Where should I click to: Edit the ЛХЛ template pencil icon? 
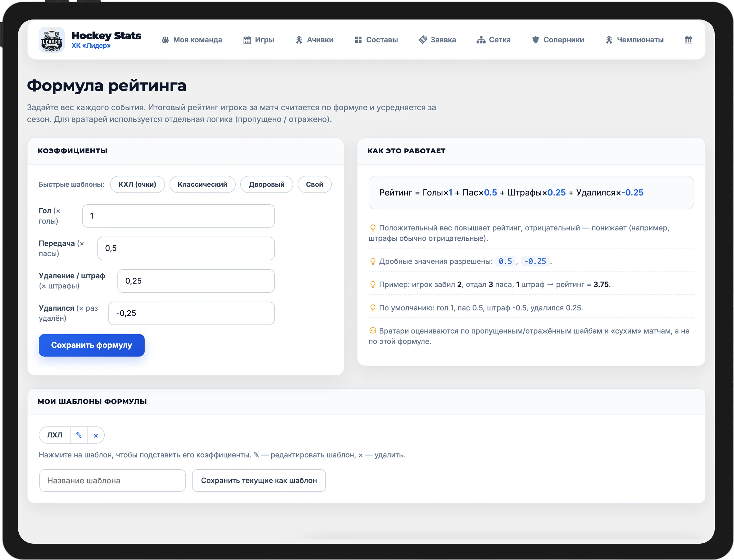(79, 435)
